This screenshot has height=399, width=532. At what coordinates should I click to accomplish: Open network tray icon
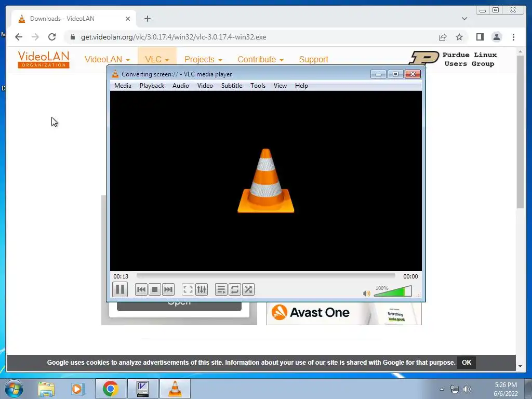pyautogui.click(x=454, y=389)
